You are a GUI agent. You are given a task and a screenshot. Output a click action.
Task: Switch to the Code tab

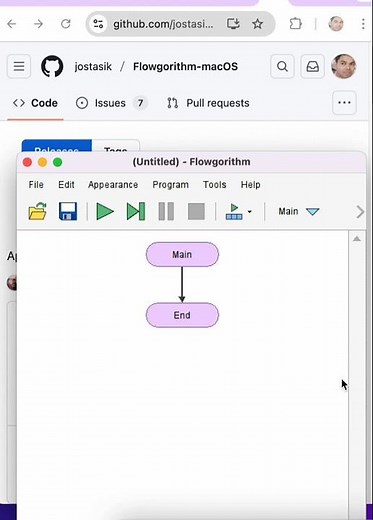(x=35, y=103)
